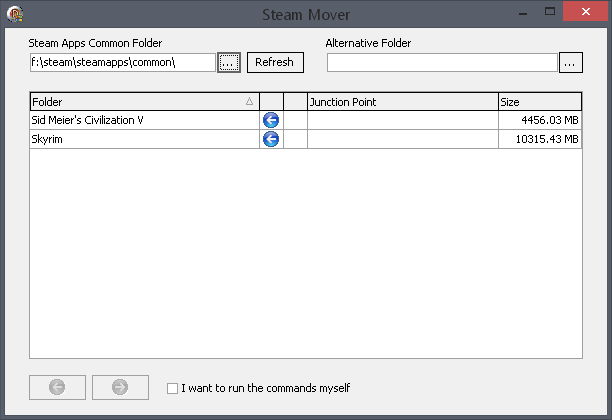
Task: Maximize the Steam Mover window
Action: tap(550, 12)
